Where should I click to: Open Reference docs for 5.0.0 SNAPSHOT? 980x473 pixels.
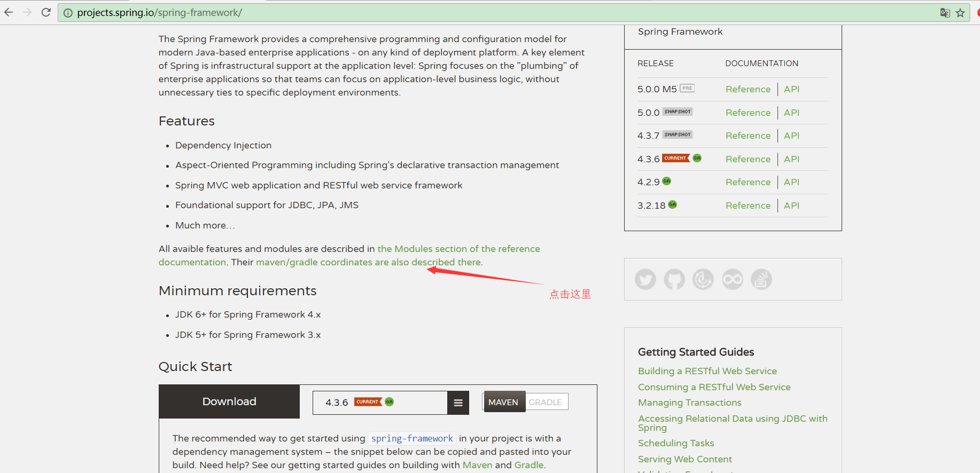(x=748, y=113)
